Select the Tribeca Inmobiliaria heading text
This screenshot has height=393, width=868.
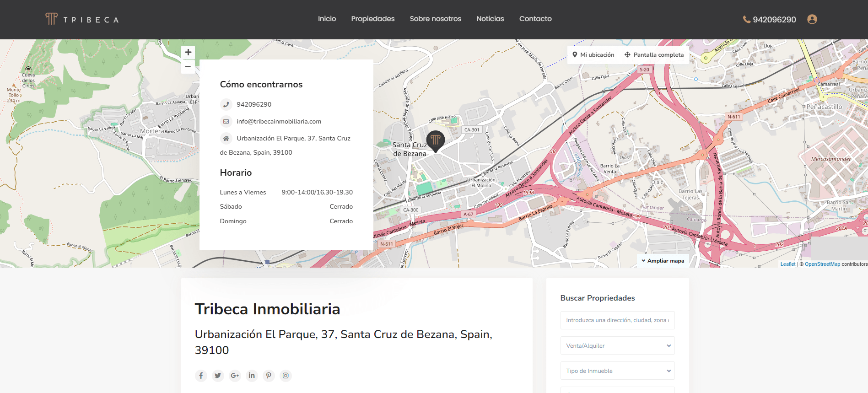click(x=268, y=309)
